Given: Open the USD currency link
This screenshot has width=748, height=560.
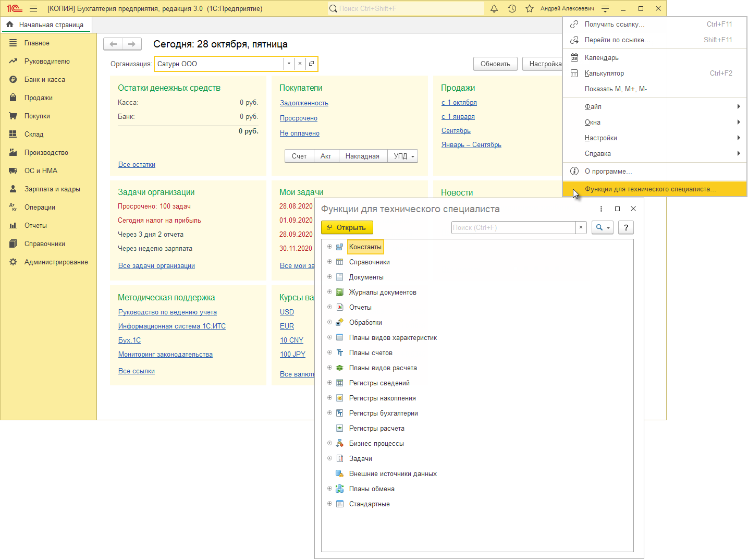Looking at the screenshot, I should (x=287, y=312).
